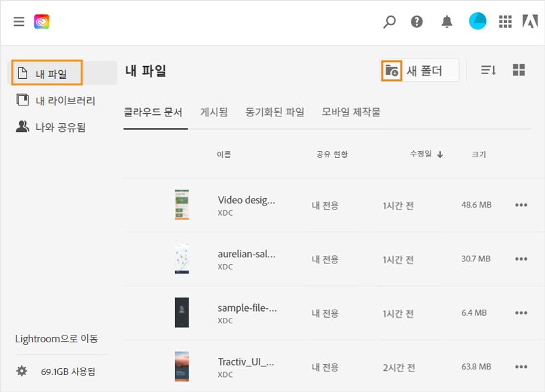Open the apps grid launcher icon

[505, 21]
